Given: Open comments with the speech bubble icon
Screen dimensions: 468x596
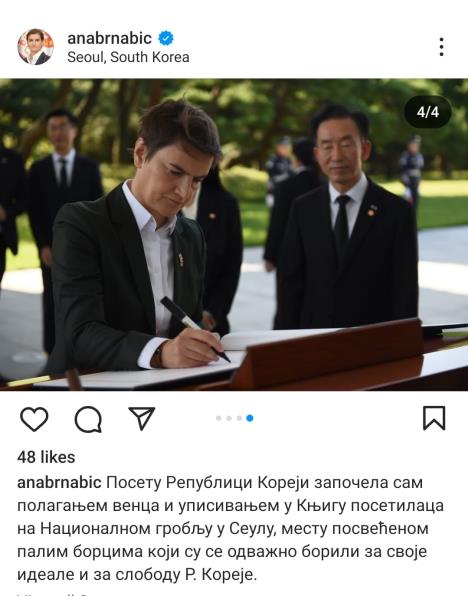Looking at the screenshot, I should [88, 419].
